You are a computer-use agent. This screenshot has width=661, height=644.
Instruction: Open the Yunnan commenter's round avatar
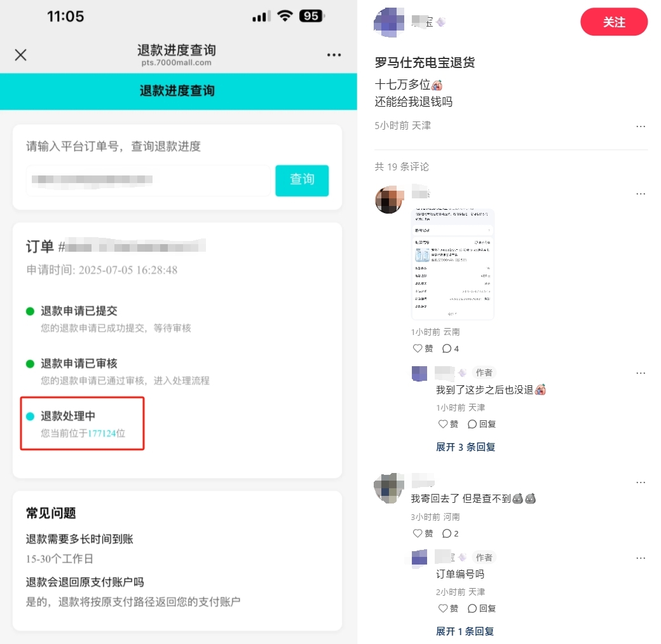click(x=389, y=200)
